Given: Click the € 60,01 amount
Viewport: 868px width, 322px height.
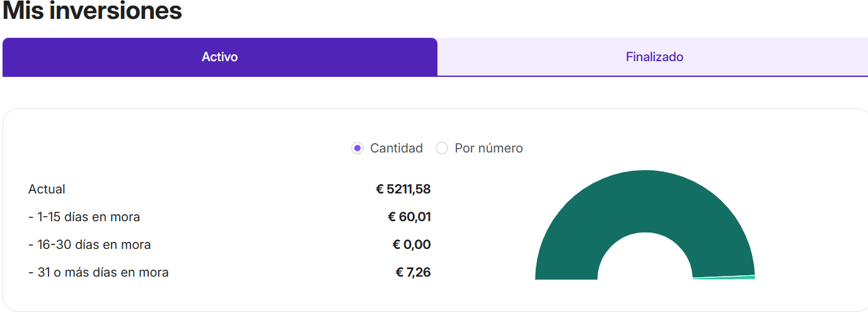Looking at the screenshot, I should 409,217.
